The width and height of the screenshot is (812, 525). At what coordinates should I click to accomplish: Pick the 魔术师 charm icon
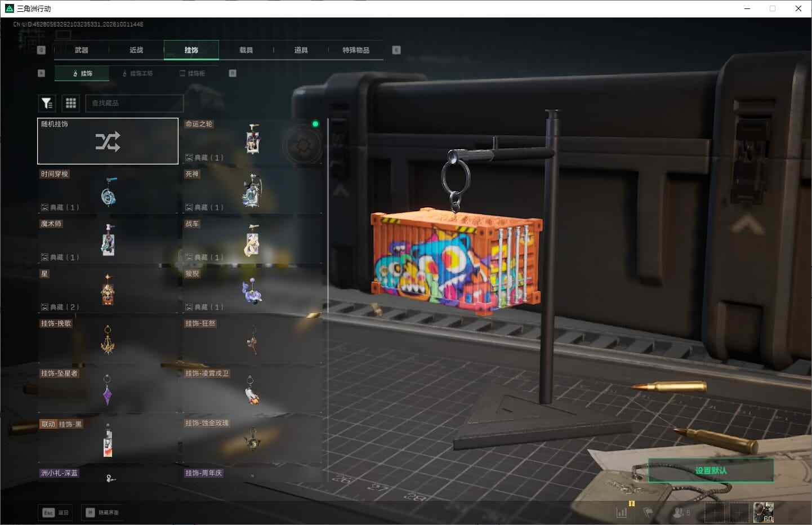point(108,241)
